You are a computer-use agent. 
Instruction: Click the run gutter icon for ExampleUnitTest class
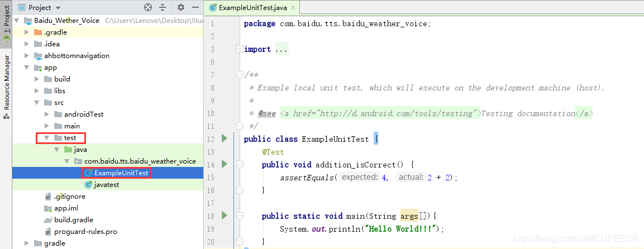224,138
